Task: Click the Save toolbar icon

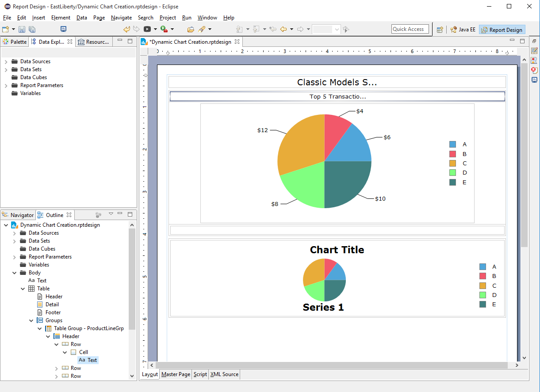Action: (x=22, y=29)
